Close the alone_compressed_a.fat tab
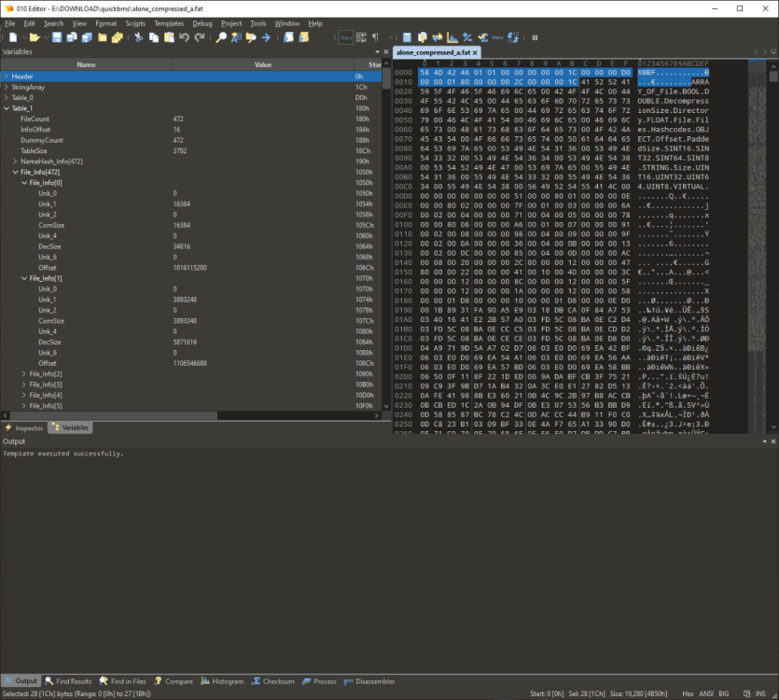This screenshot has width=779, height=700. 476,53
